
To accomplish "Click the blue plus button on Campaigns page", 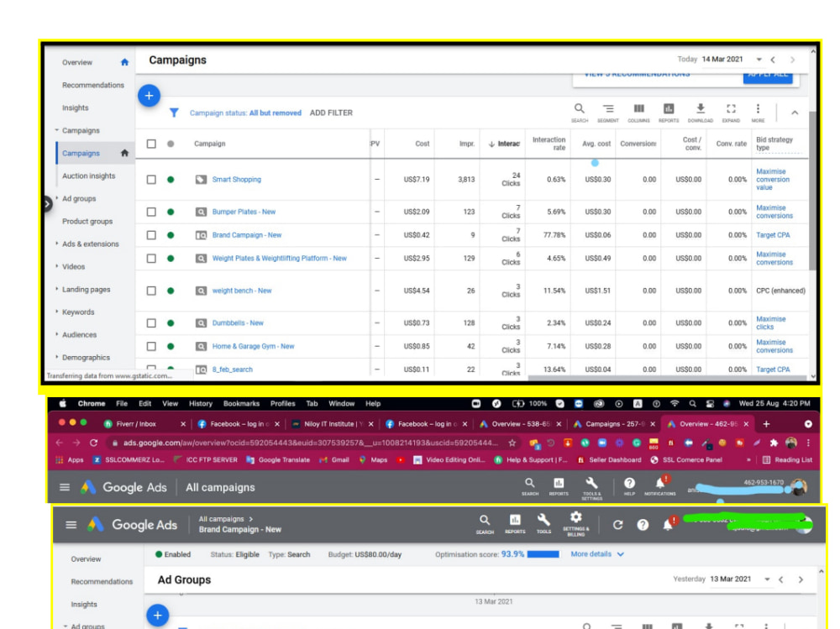I will pos(149,96).
